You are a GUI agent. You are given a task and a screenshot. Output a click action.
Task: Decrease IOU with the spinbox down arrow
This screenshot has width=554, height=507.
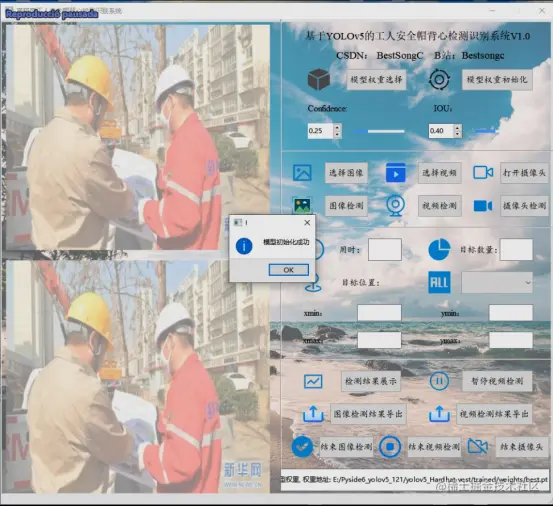[x=458, y=134]
